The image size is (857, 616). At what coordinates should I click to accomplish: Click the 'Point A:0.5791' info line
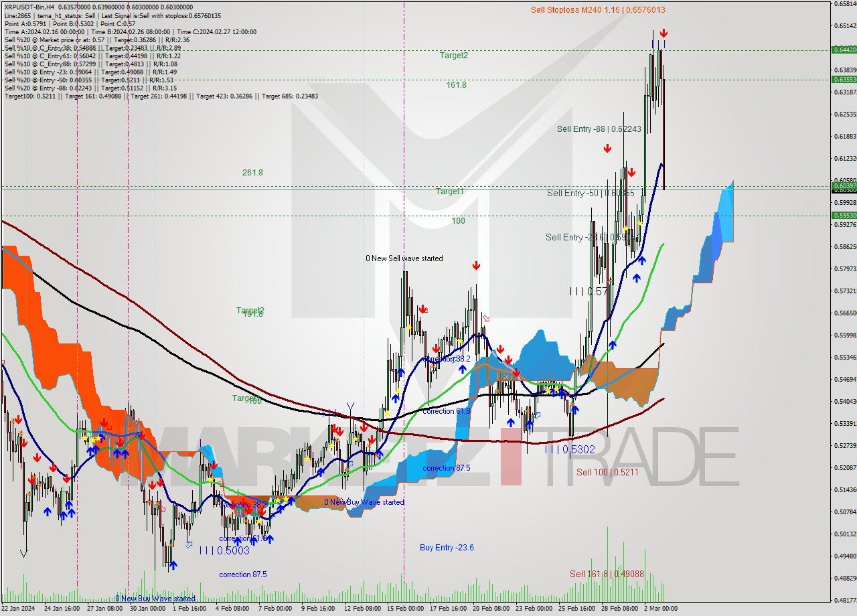(x=70, y=23)
